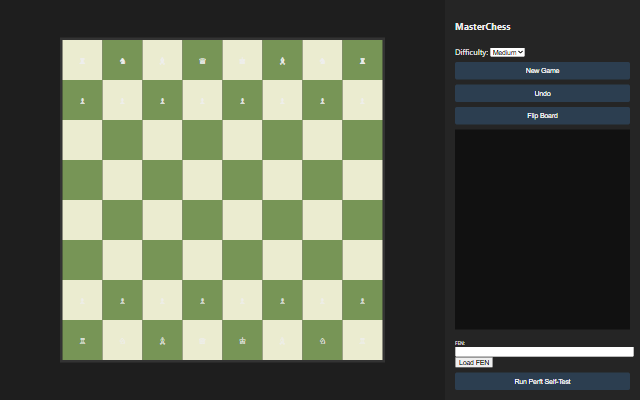The width and height of the screenshot is (640, 400).
Task: Pick the black pawn on d7
Action: [x=202, y=100]
